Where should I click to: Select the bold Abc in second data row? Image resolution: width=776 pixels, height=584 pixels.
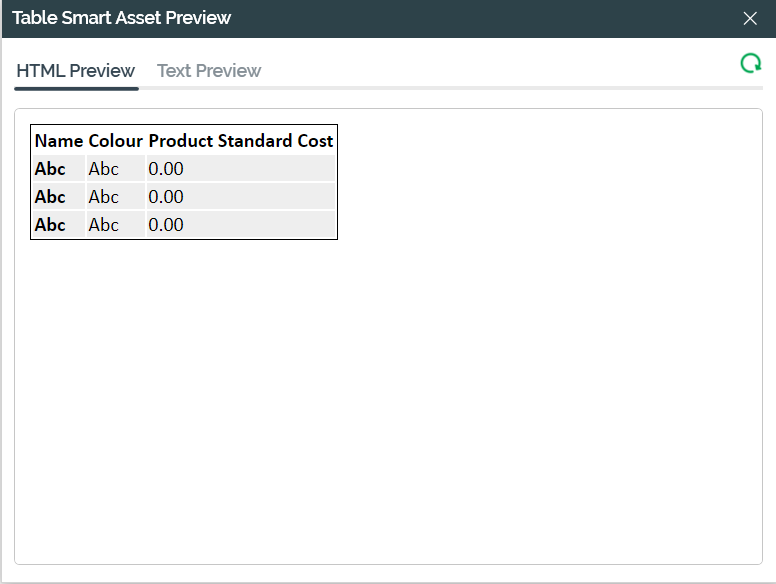(51, 197)
